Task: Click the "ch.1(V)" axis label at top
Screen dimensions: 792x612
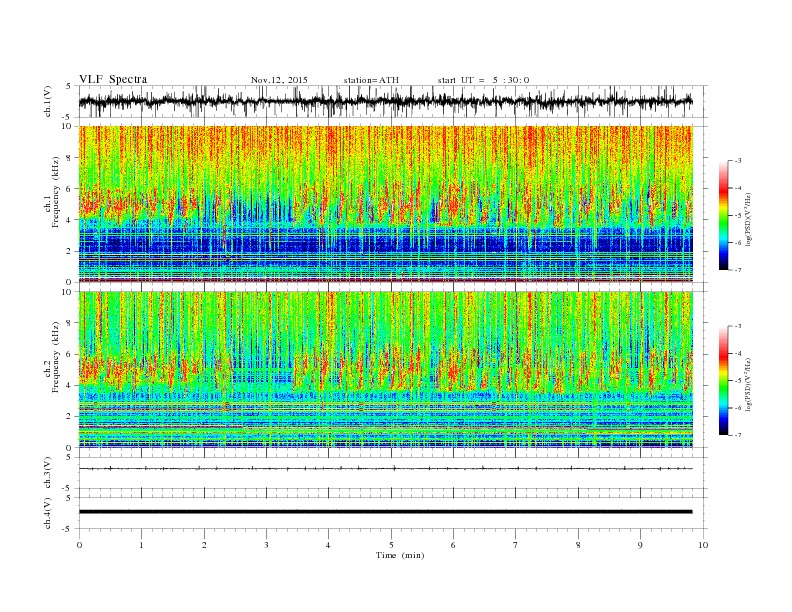Action: (x=48, y=101)
